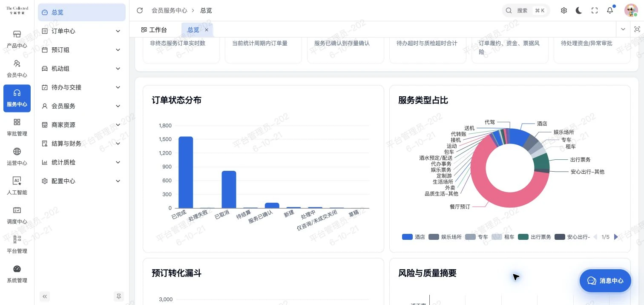
Task: Enter fullscreen mode via top bar icon
Action: pos(595,11)
